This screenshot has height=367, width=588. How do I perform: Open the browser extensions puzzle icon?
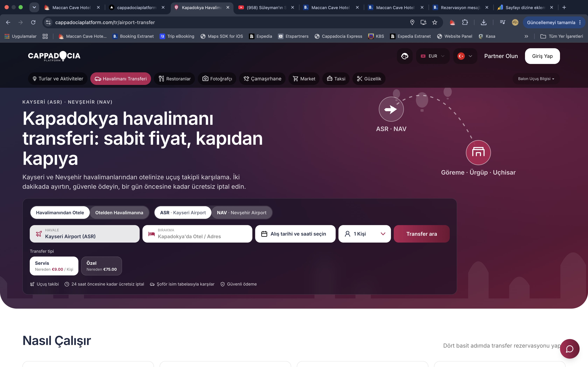point(465,22)
